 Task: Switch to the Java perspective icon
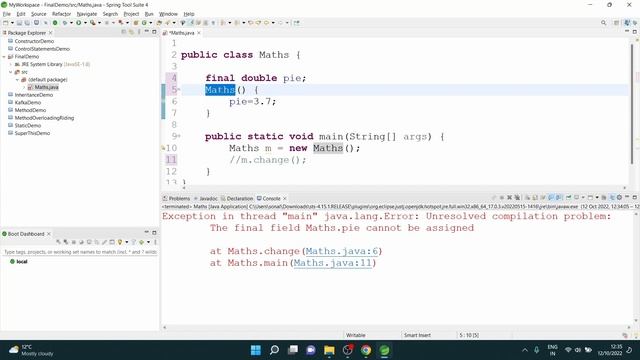click(627, 23)
